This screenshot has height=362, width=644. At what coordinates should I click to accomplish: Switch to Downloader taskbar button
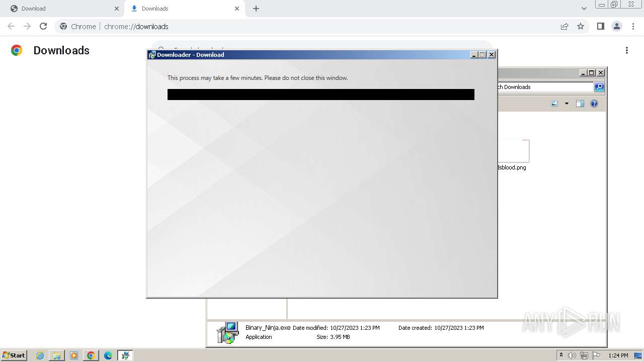click(x=125, y=355)
